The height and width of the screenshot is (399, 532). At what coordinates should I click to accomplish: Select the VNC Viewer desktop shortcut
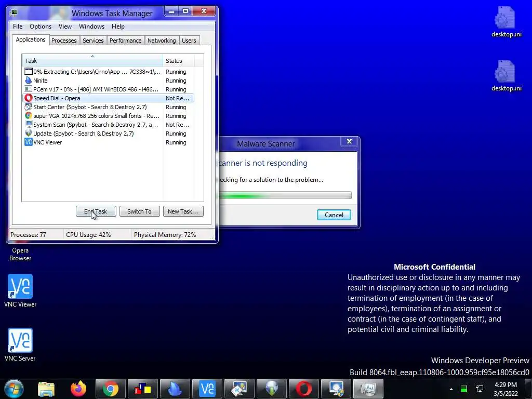point(20,291)
